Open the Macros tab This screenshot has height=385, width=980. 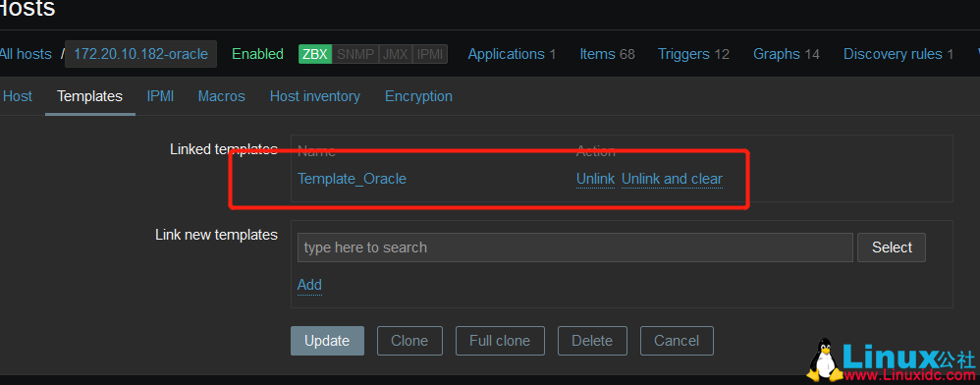(x=221, y=96)
